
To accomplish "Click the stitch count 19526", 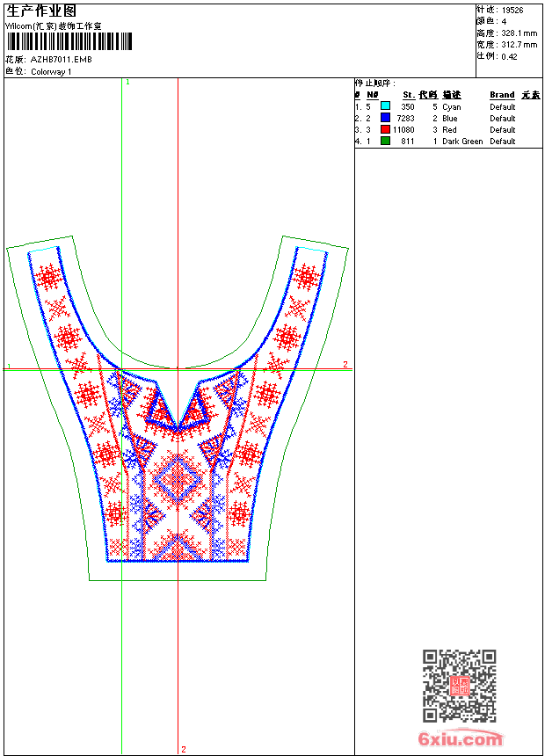I will pos(512,11).
